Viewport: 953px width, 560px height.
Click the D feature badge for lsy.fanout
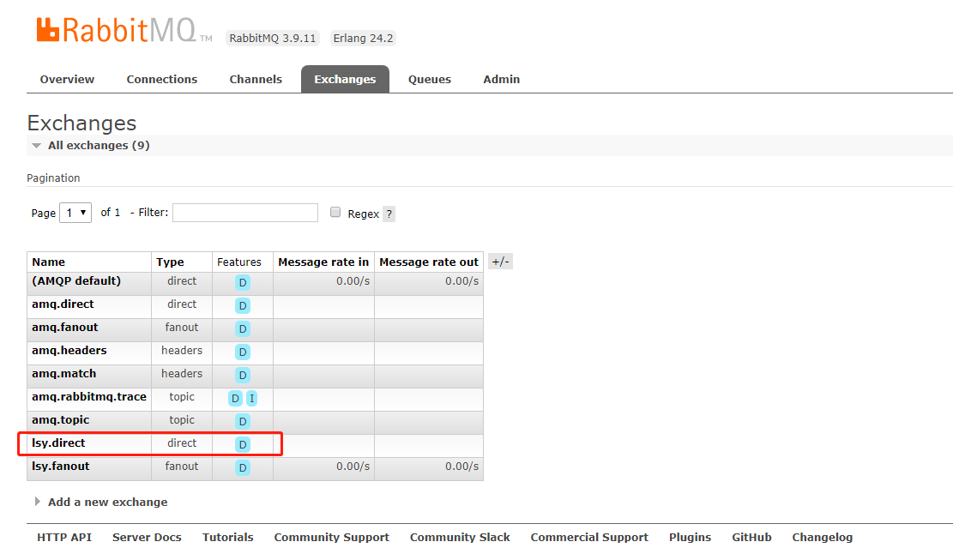point(243,467)
